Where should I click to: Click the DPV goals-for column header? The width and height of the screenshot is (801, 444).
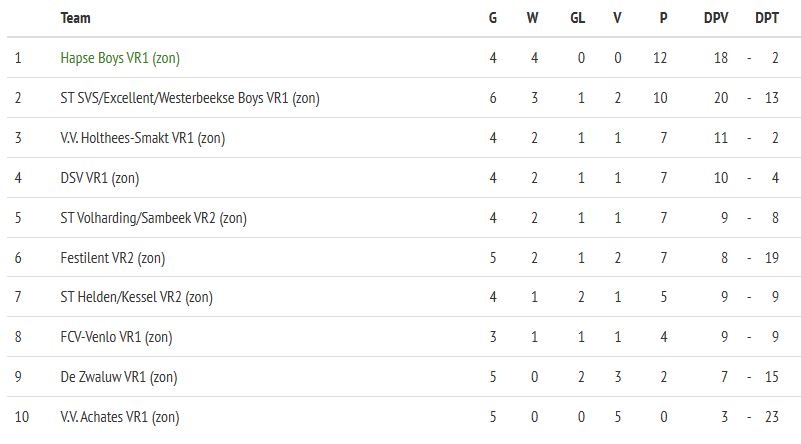coord(716,18)
